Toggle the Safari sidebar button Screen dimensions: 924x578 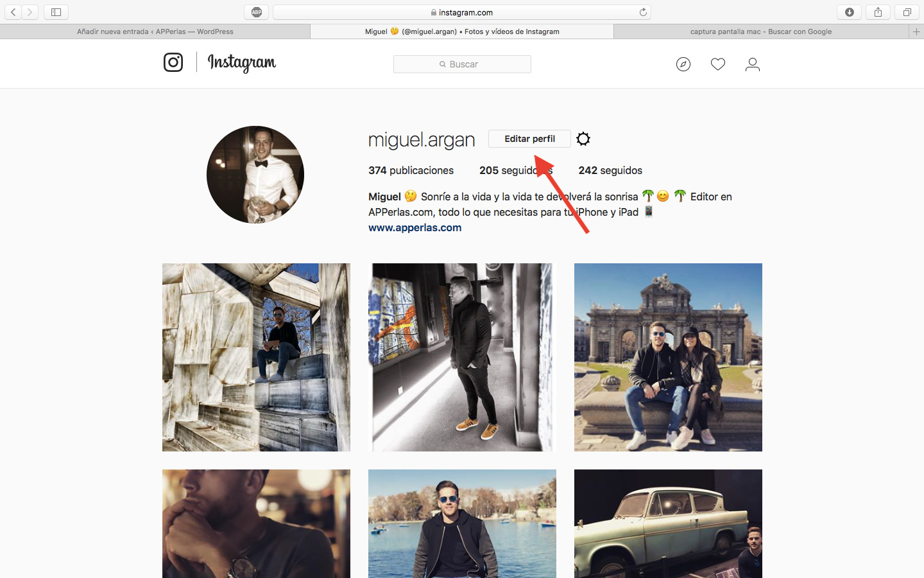tap(56, 12)
